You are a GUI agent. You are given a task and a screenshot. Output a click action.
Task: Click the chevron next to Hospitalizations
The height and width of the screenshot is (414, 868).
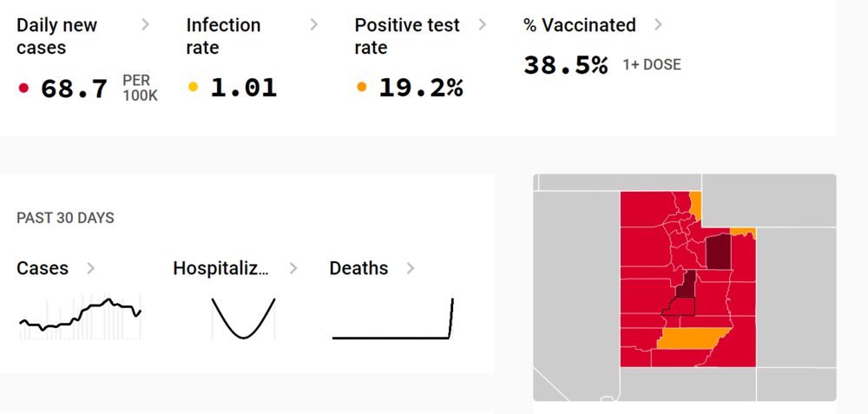coord(293,268)
